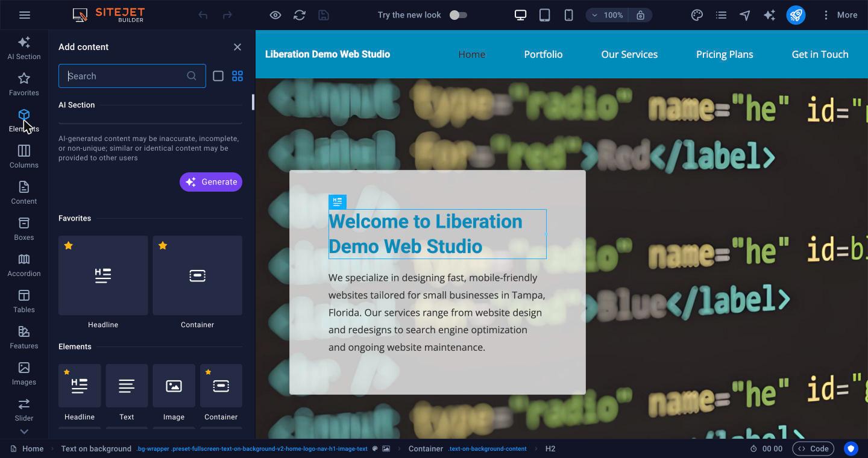This screenshot has width=868, height=458.
Task: Select the Text element
Action: [127, 386]
